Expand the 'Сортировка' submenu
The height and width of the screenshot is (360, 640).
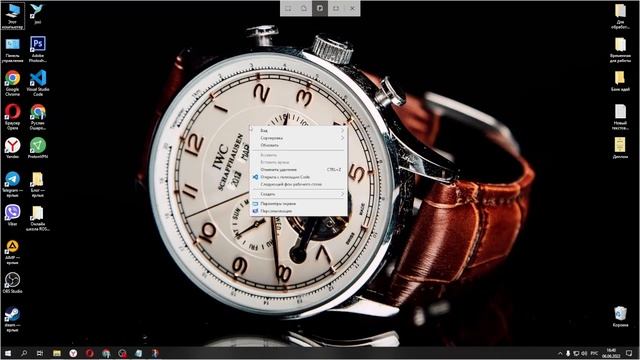tap(298, 138)
